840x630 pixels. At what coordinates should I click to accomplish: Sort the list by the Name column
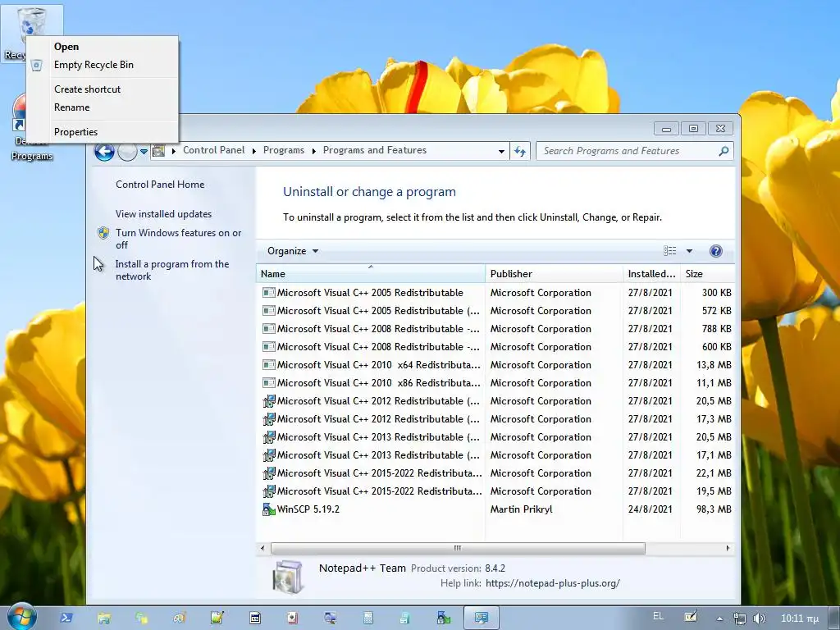point(371,274)
